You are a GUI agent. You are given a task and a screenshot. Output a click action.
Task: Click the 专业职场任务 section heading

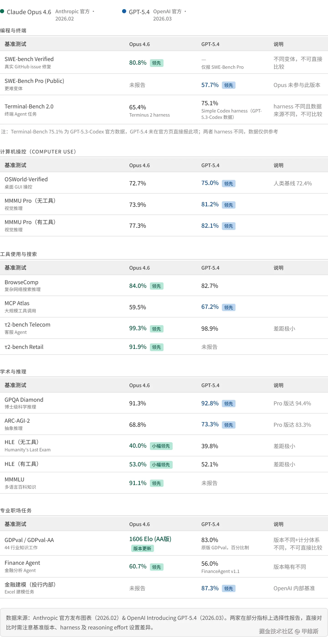[16, 511]
